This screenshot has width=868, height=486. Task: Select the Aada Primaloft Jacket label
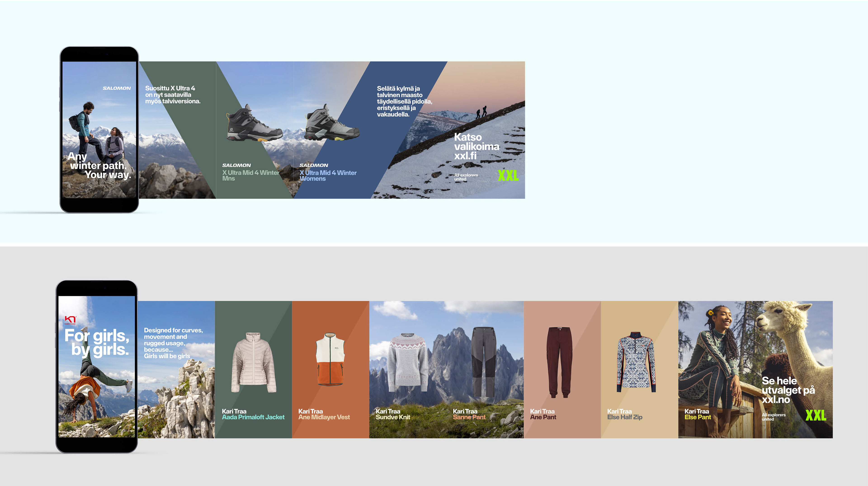[x=253, y=417]
